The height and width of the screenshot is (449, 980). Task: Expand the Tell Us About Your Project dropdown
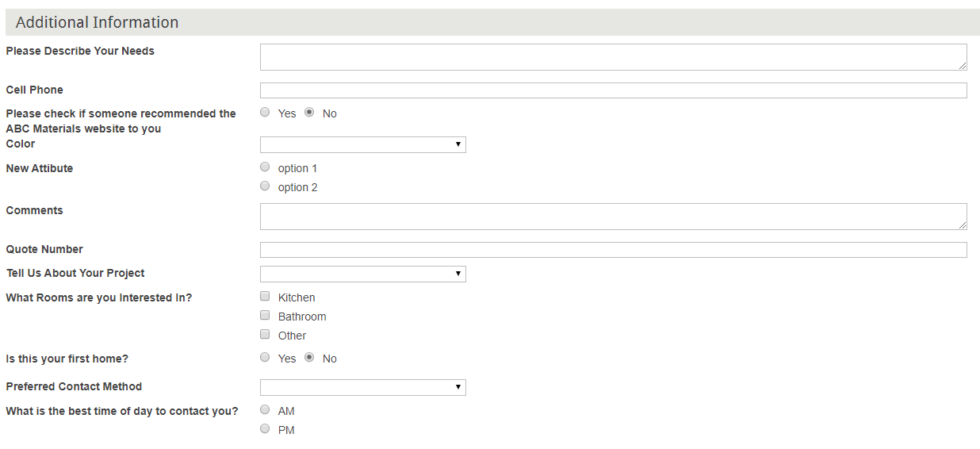click(362, 274)
